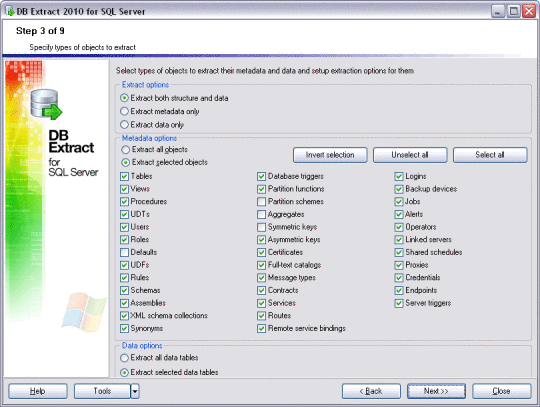Enable the Partition schemes checkbox
Viewport: 540px width, 407px height.
[x=261, y=202]
